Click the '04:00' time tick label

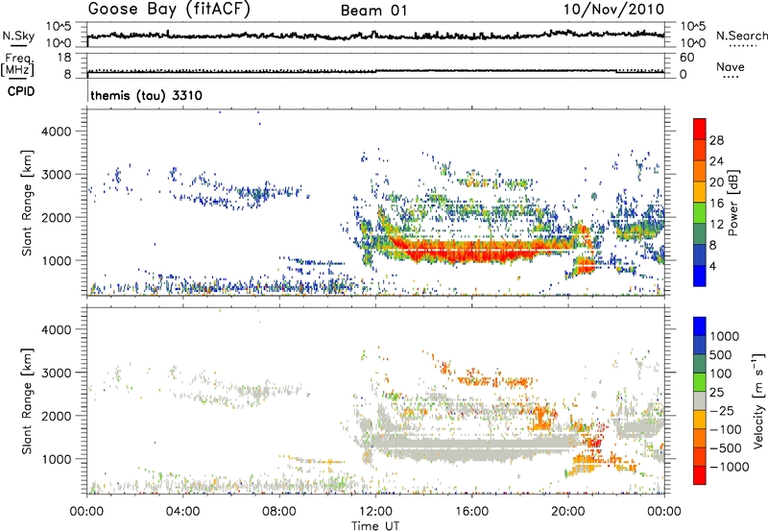(182, 512)
